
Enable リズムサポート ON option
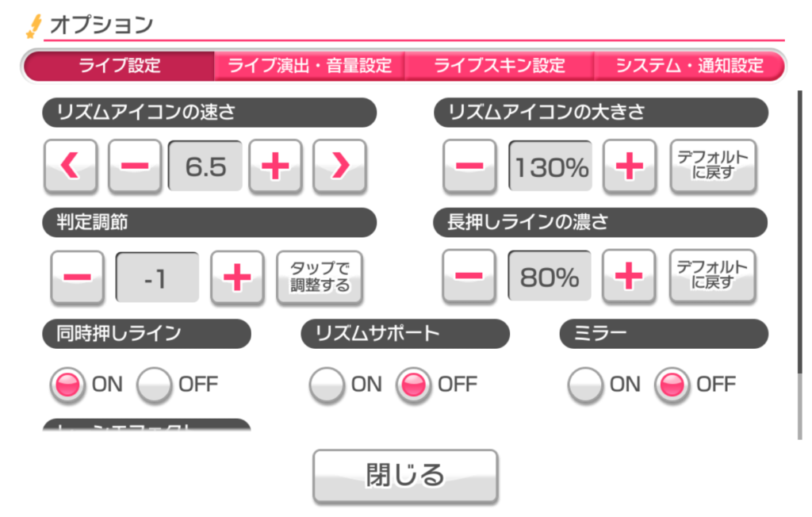327,385
